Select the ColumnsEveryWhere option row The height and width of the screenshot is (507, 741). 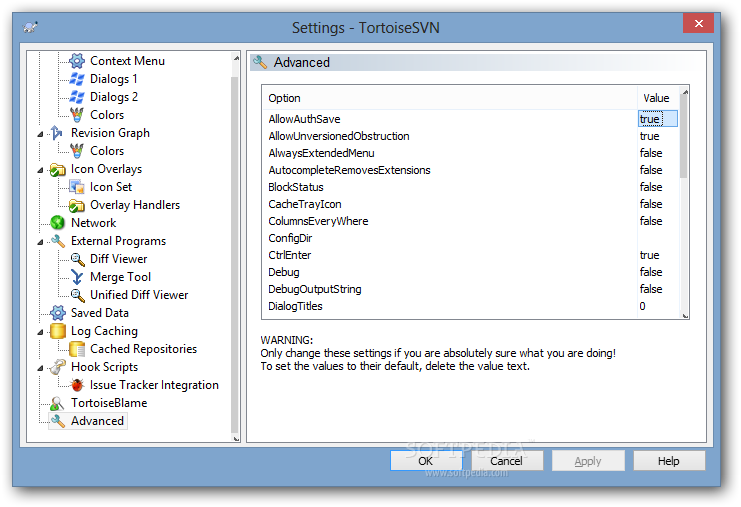coord(471,221)
